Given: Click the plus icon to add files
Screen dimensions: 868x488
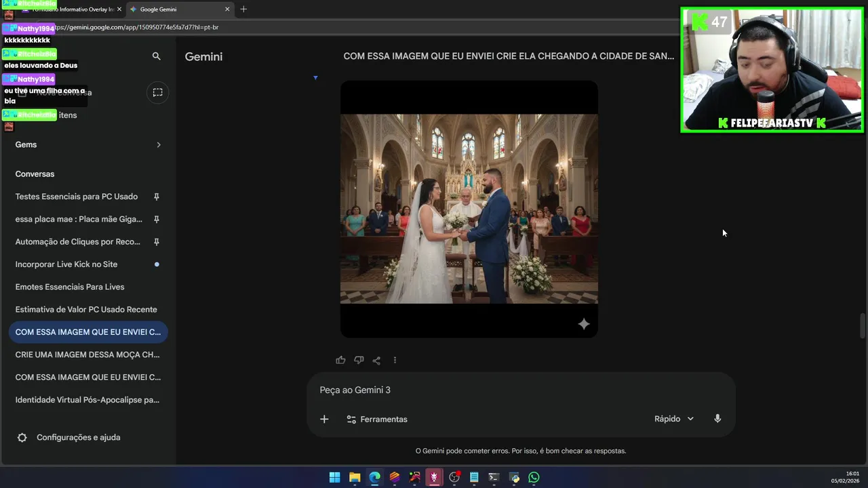Looking at the screenshot, I should (x=324, y=419).
